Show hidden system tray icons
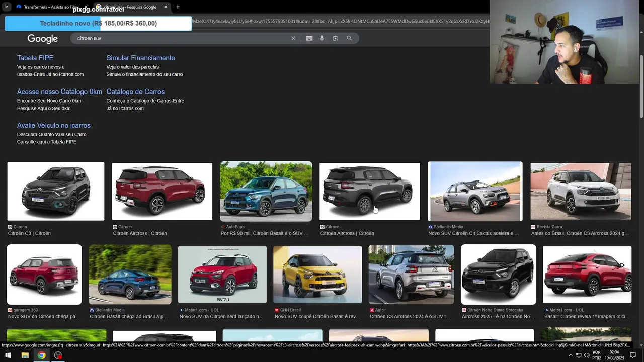Viewport: 644px width, 362px height. point(570,355)
